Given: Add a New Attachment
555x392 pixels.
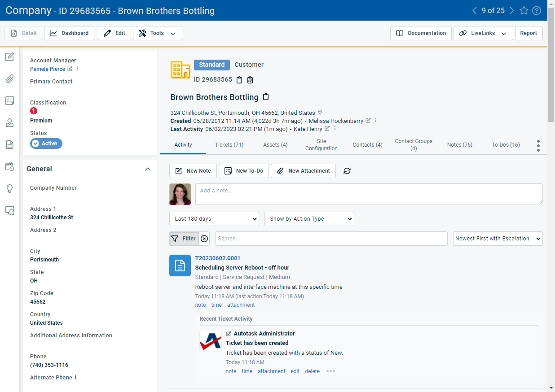Looking at the screenshot, I should tap(303, 171).
